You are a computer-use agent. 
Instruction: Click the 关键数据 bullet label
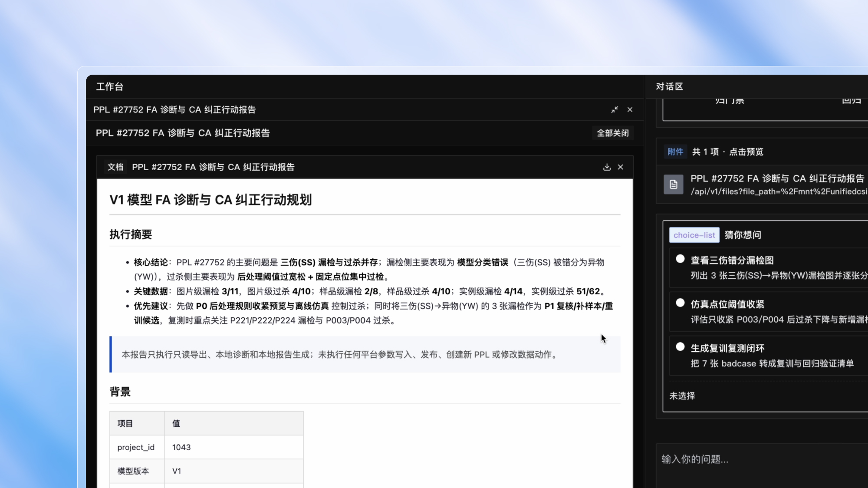pos(151,291)
